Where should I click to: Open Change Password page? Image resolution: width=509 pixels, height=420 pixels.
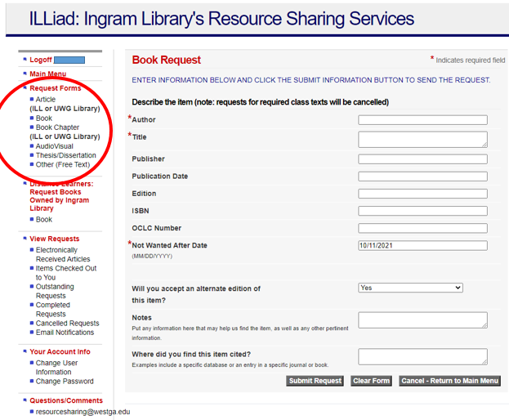(x=65, y=381)
